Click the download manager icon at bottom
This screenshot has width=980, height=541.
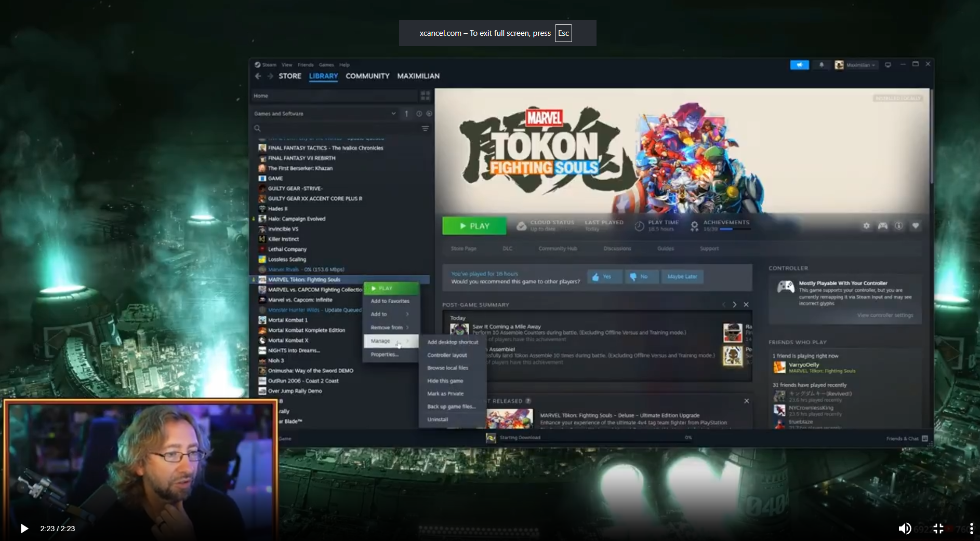[491, 438]
